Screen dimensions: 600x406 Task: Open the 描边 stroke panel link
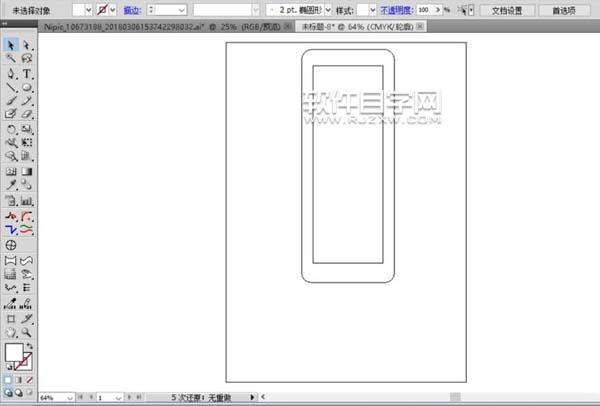(132, 10)
